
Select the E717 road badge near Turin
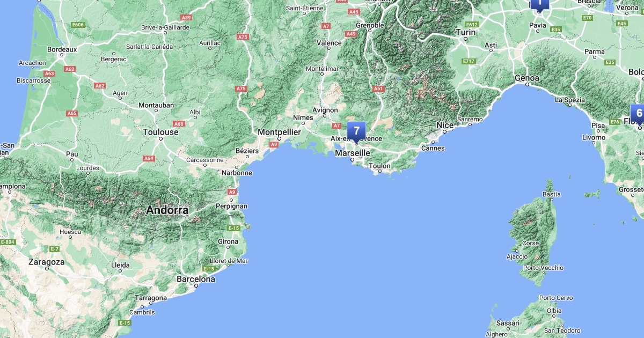[x=469, y=61]
